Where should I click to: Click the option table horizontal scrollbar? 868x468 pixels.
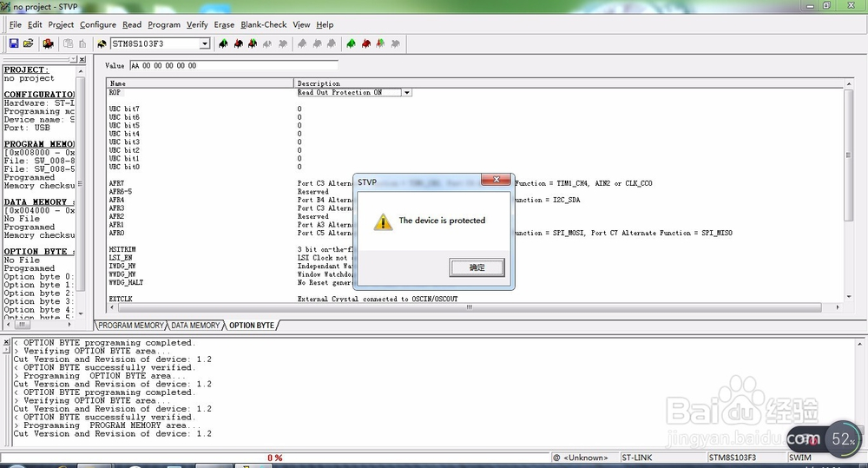click(x=468, y=307)
